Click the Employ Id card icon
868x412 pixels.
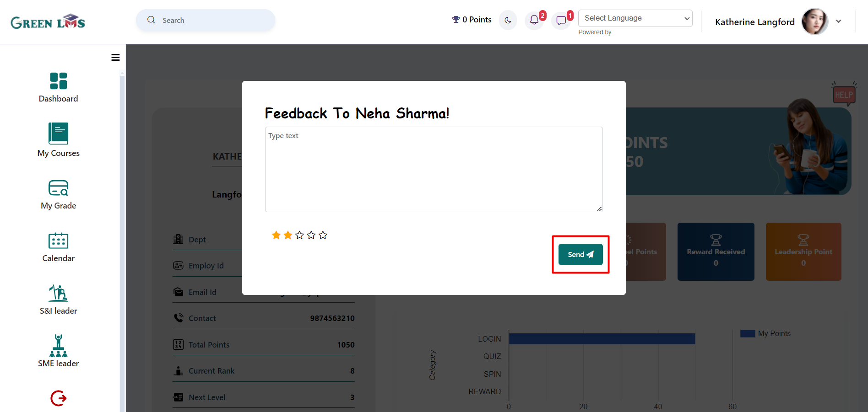tap(178, 265)
